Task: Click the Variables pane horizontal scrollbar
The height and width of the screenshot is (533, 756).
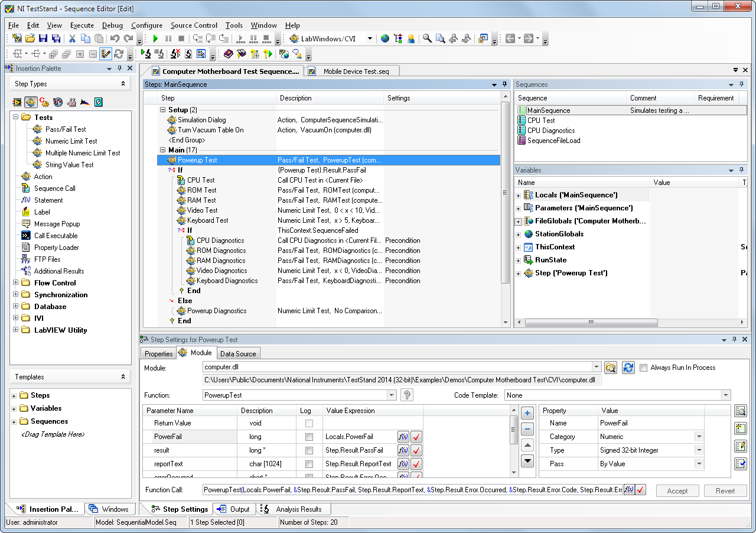Action: tap(591, 323)
